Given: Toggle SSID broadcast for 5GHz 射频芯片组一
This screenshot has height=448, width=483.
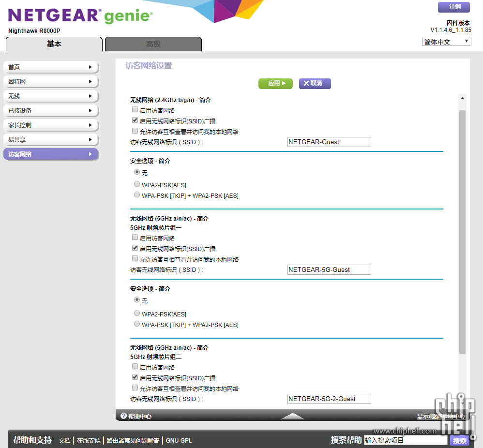Looking at the screenshot, I should coord(135,248).
